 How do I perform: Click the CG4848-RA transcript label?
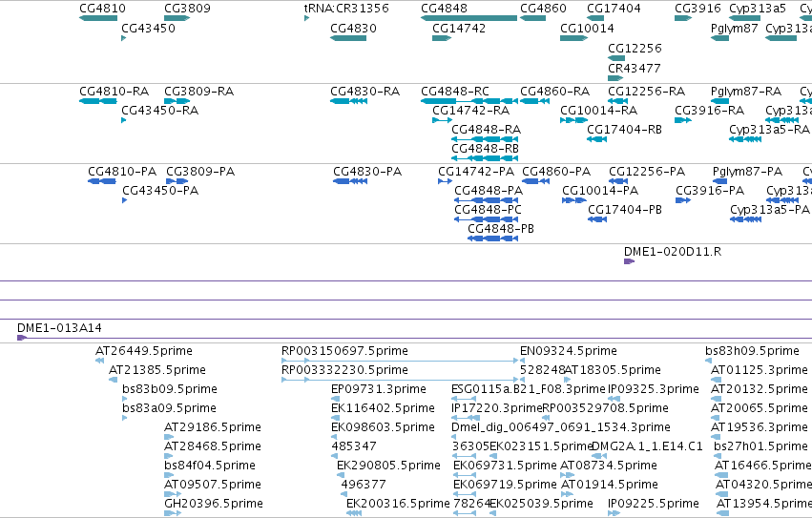[x=487, y=130]
